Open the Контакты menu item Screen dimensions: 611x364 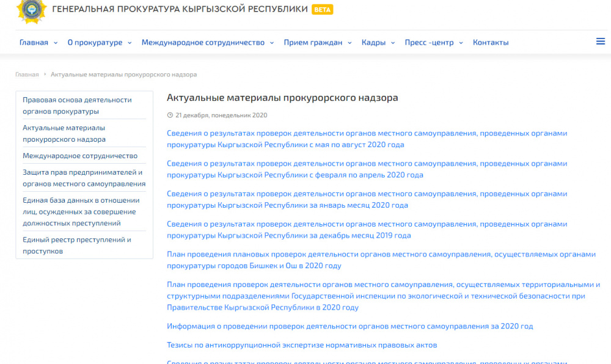click(491, 42)
